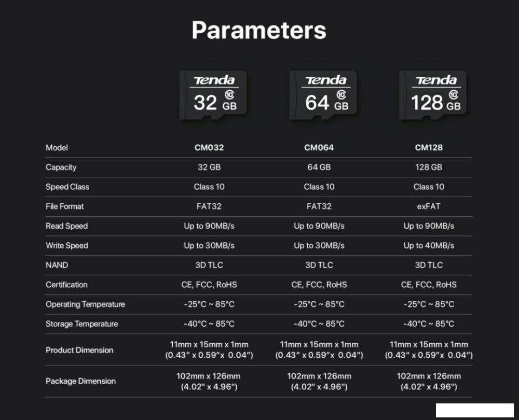Click the Speed Class row label

click(x=67, y=187)
